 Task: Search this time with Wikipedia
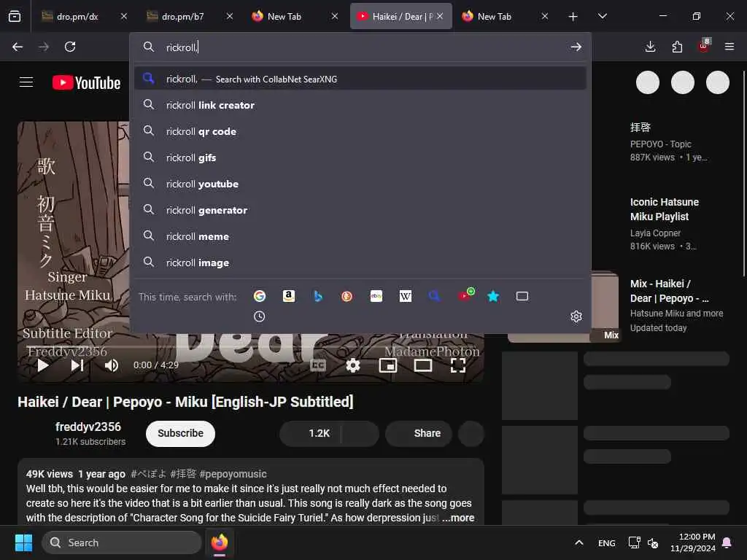coord(406,296)
